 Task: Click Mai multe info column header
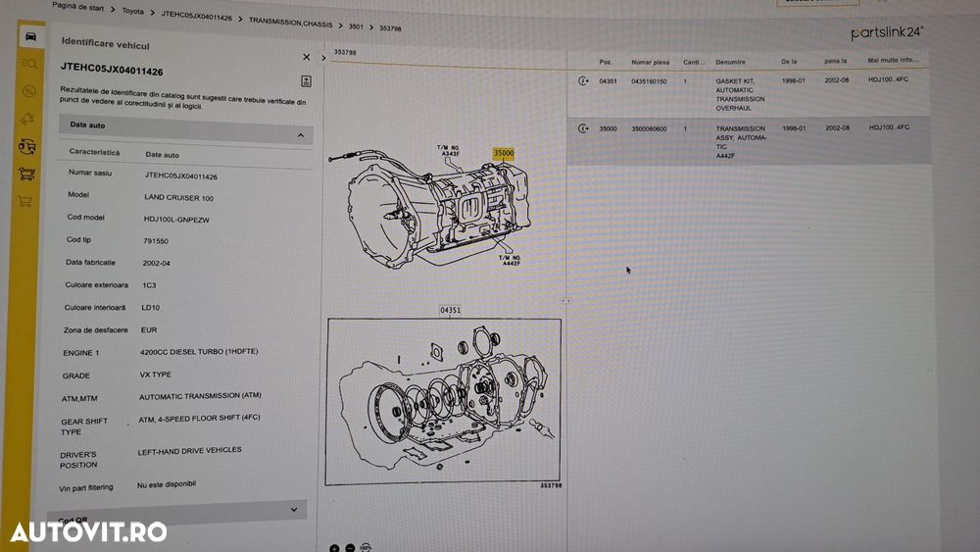pos(893,60)
